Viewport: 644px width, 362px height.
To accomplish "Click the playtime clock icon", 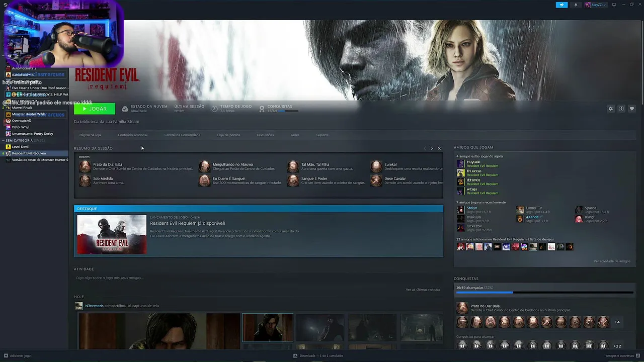I will (214, 109).
